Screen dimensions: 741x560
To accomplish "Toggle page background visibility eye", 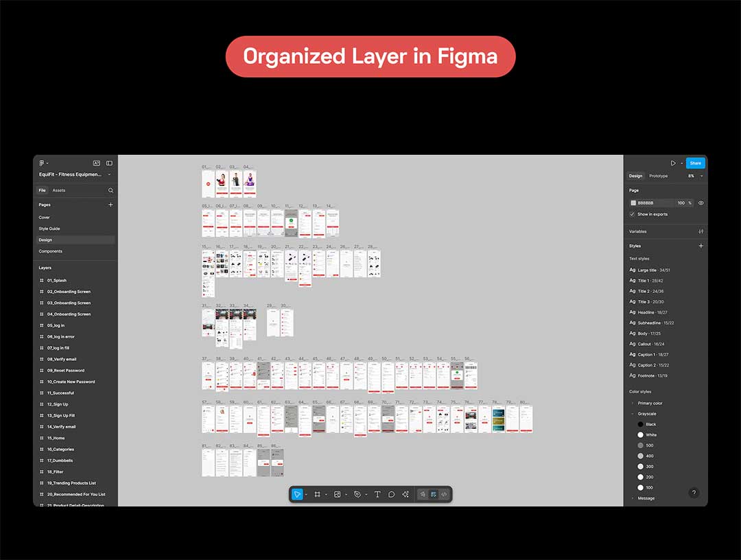I will (701, 203).
